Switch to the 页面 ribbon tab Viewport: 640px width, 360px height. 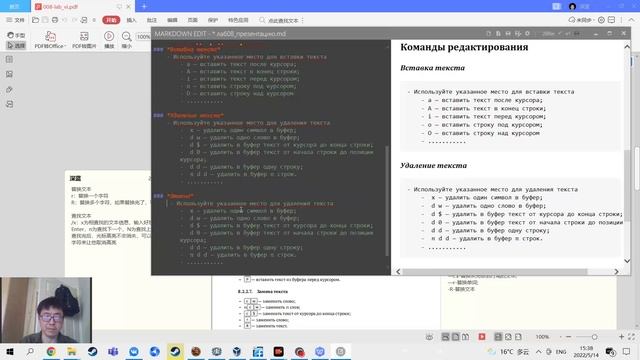[193, 20]
